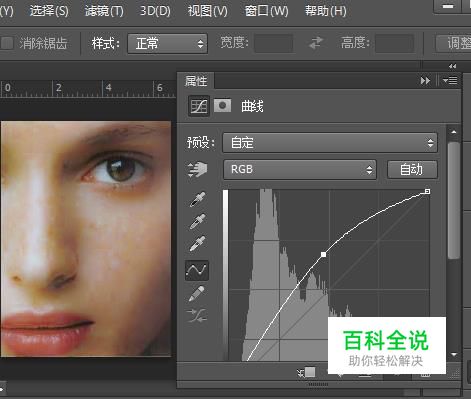Open the 3D(D) menu

[155, 11]
